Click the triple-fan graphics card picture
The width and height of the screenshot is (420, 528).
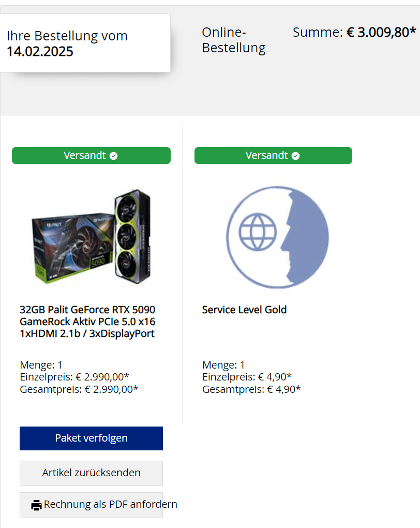pos(132,236)
